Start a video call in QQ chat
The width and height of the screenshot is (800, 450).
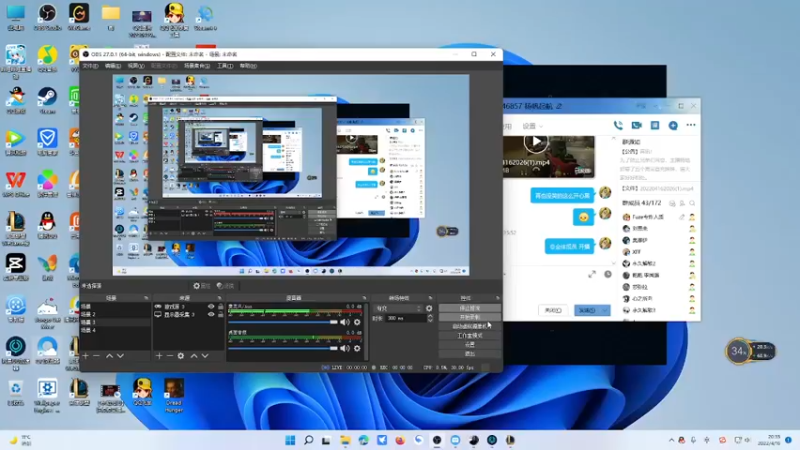[x=637, y=125]
